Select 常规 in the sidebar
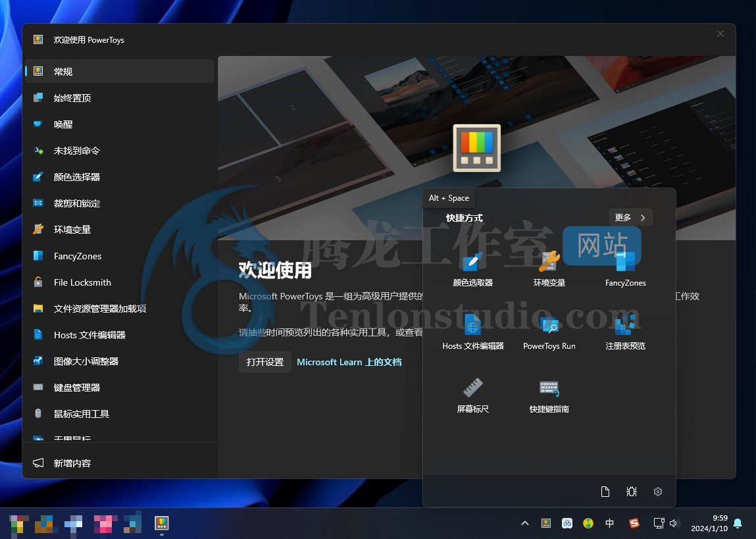 (120, 71)
